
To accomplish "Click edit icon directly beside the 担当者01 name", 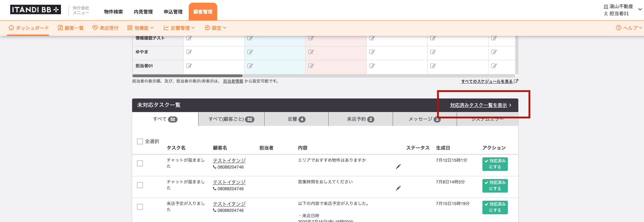I will 189,66.
